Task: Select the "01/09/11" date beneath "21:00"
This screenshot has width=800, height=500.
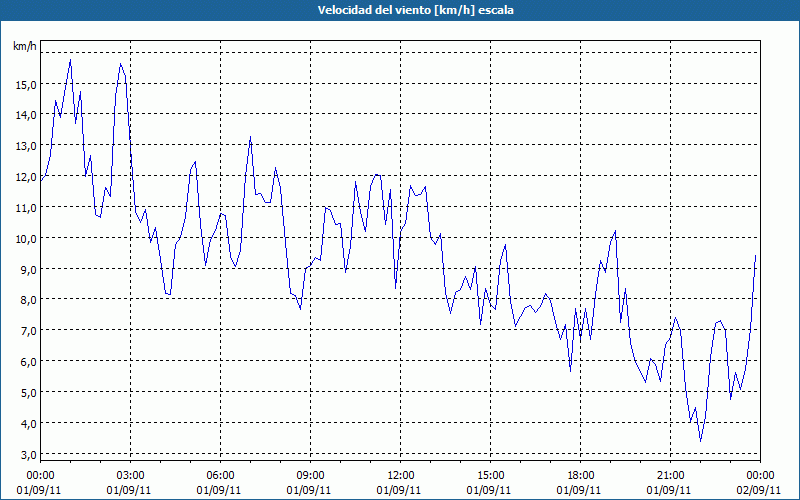Action: tap(669, 490)
